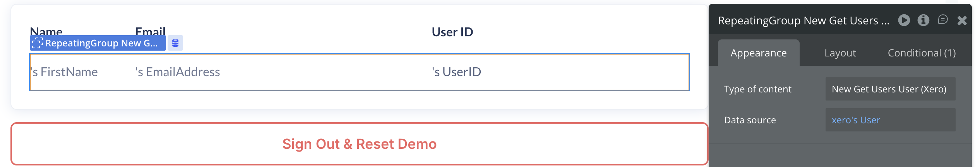Switch to the Appearance tab
This screenshot has width=980, height=167.
(758, 53)
